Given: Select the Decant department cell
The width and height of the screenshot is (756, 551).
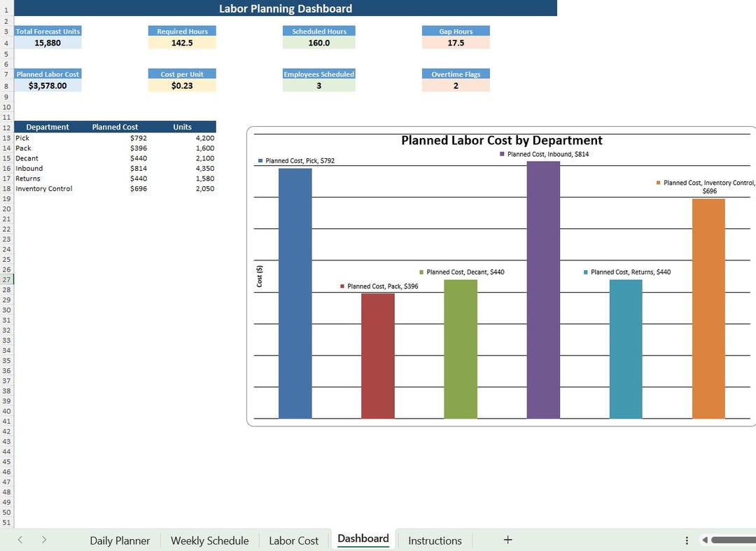Looking at the screenshot, I should [48, 158].
